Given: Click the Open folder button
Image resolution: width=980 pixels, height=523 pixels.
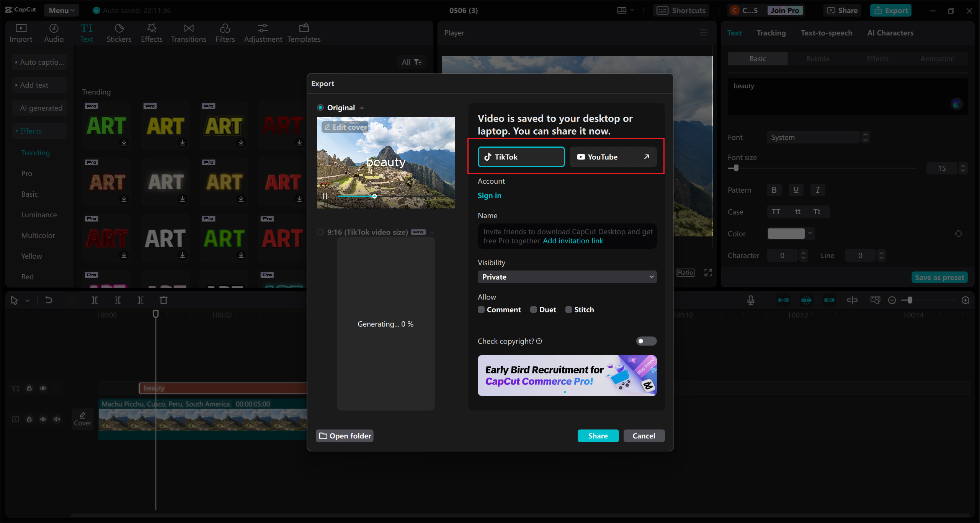Looking at the screenshot, I should pos(345,436).
